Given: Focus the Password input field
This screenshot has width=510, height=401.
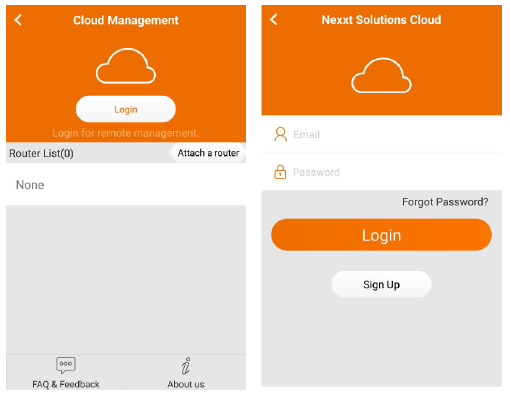Looking at the screenshot, I should (381, 172).
